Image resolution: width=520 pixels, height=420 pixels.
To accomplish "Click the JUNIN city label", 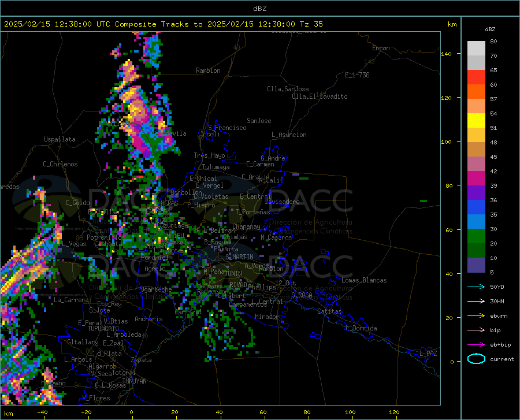I will pos(233,274).
